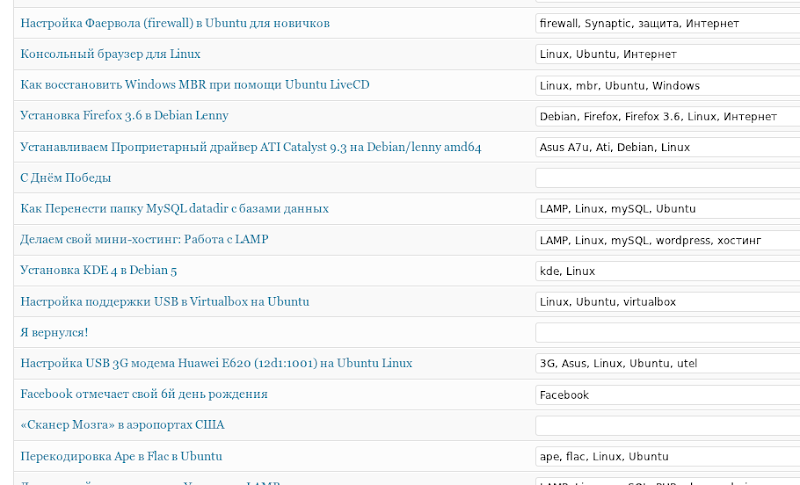Click the tags field with 'ape, flac, Linux, Ubuntu'
The image size is (800, 485).
click(667, 456)
